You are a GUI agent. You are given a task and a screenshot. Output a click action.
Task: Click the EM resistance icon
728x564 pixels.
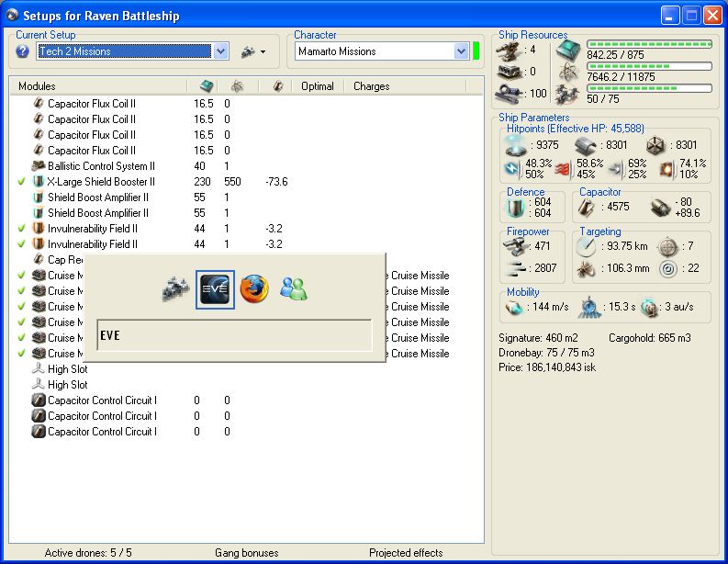(512, 169)
